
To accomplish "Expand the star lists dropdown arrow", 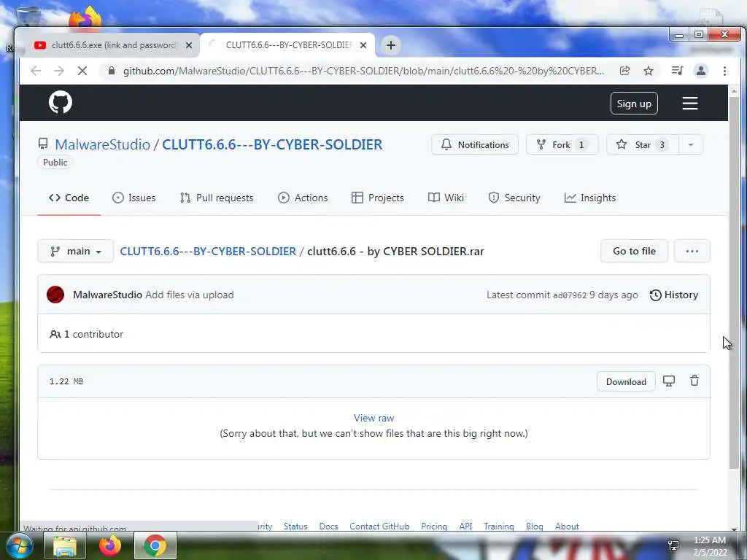I will point(690,144).
